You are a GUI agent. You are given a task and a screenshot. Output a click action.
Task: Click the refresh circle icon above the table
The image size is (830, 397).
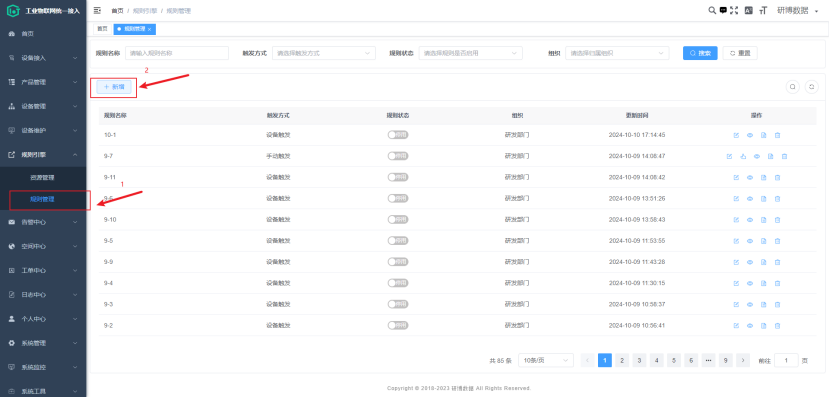pos(811,87)
